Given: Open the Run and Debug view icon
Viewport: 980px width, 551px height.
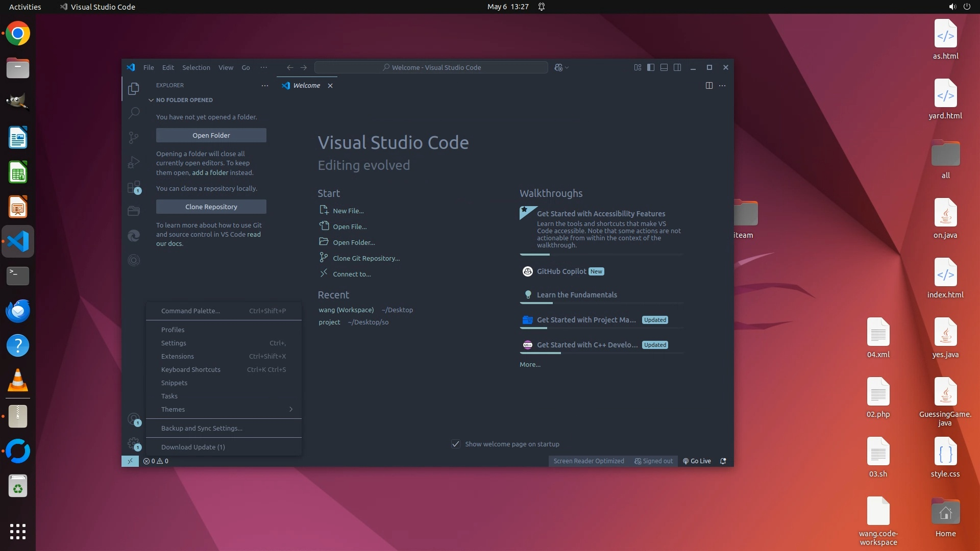Looking at the screenshot, I should click(134, 162).
